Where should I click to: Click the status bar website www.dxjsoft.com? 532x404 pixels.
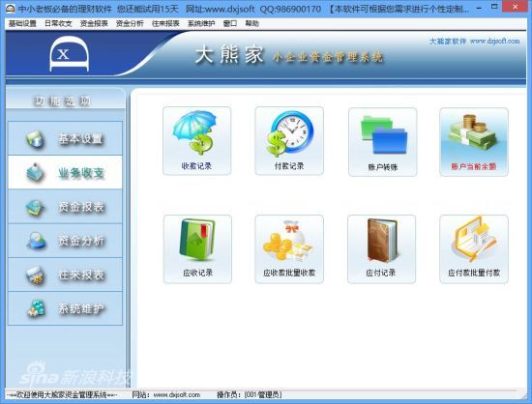pos(176,395)
